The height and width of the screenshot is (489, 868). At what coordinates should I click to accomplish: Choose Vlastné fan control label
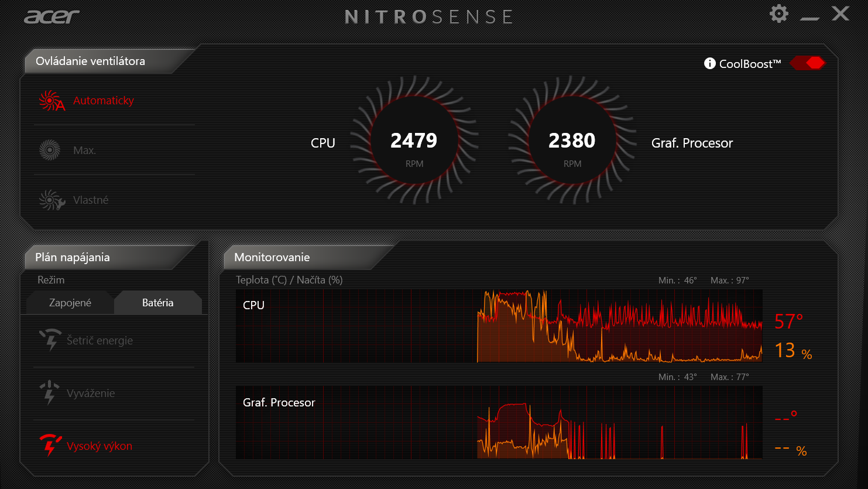91,200
